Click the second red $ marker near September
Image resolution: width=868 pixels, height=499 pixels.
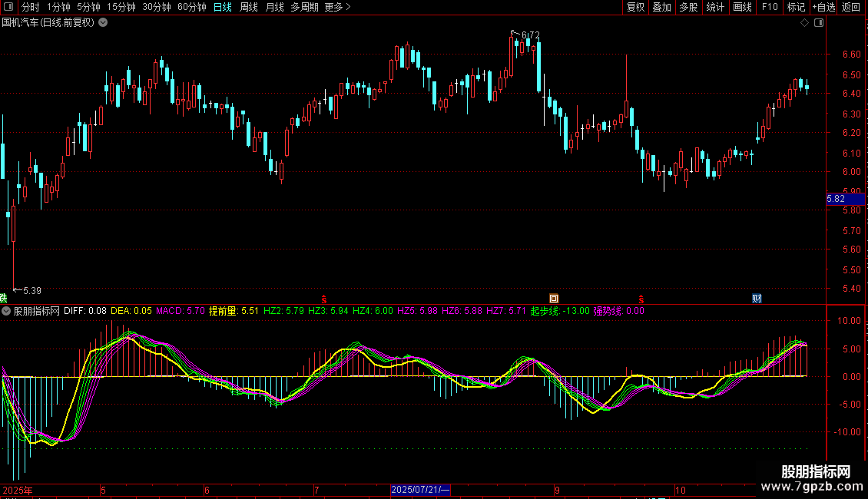point(641,298)
